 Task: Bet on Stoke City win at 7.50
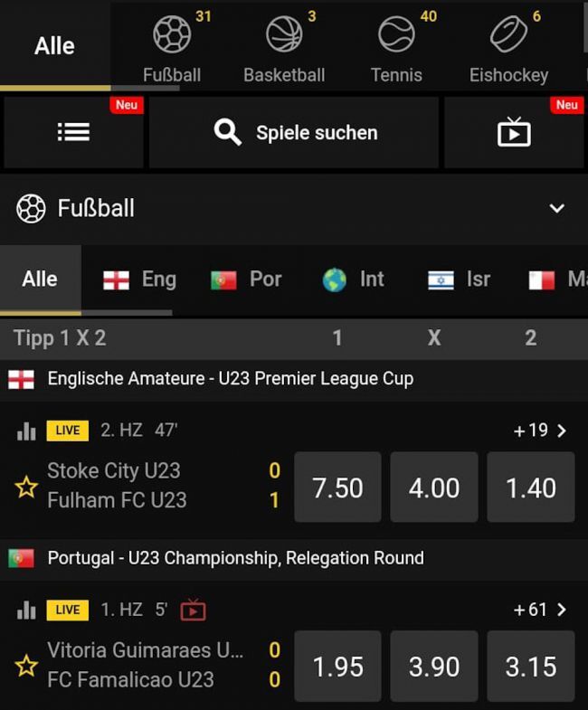click(337, 488)
